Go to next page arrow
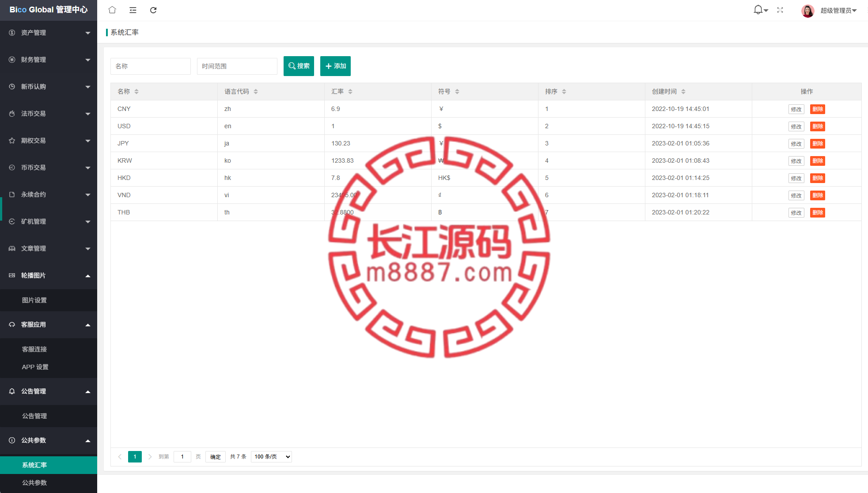868x493 pixels. (150, 457)
